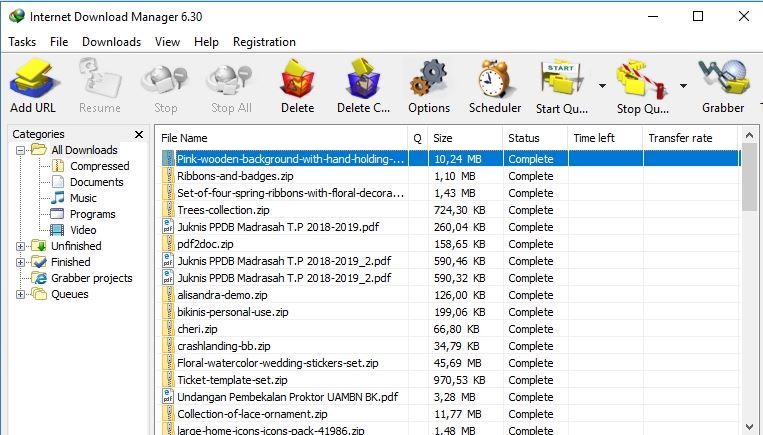Select Collection-of-lace-ornament.zip row
Image resolution: width=763 pixels, height=435 pixels.
[450, 415]
